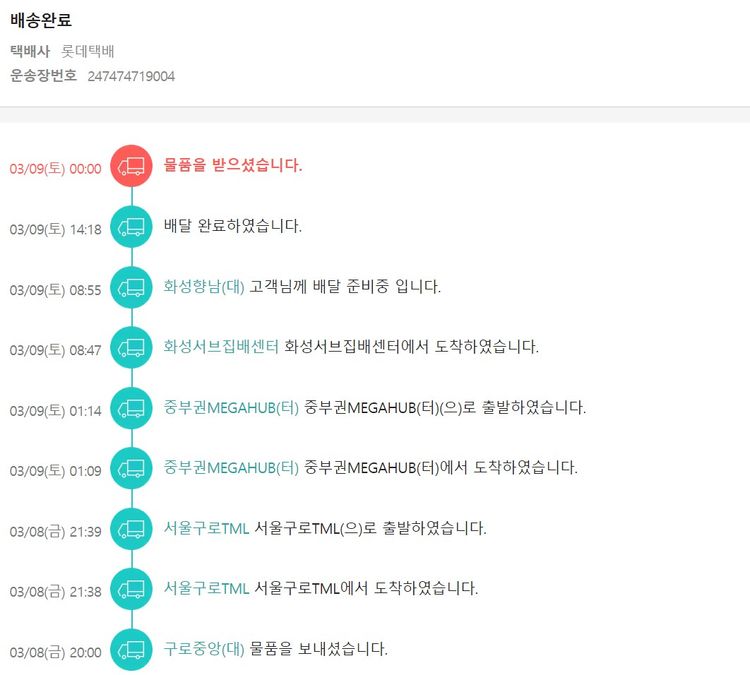750x675 pixels.
Task: Open 중부권MEGAHUB(터) link in departure row
Action: [231, 407]
